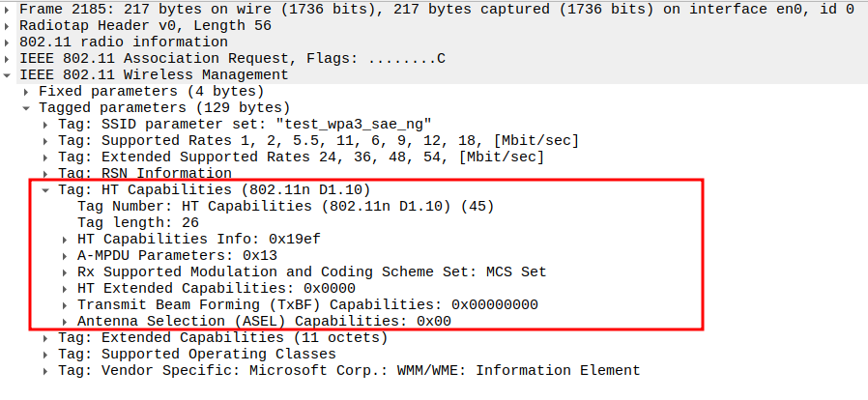Expand the Supported Rates tag

(45, 140)
